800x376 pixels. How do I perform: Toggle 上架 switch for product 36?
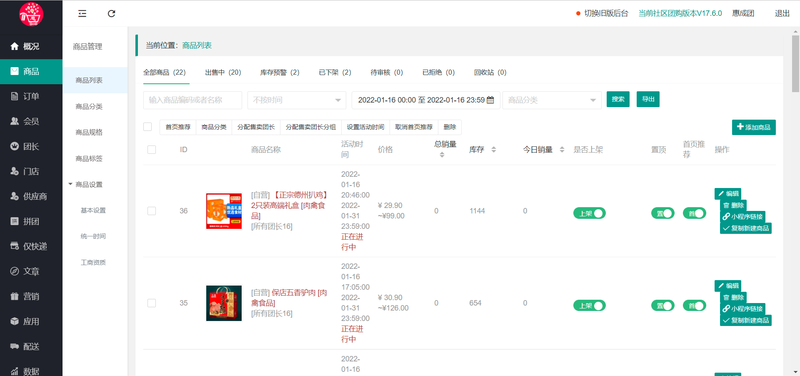coord(589,213)
